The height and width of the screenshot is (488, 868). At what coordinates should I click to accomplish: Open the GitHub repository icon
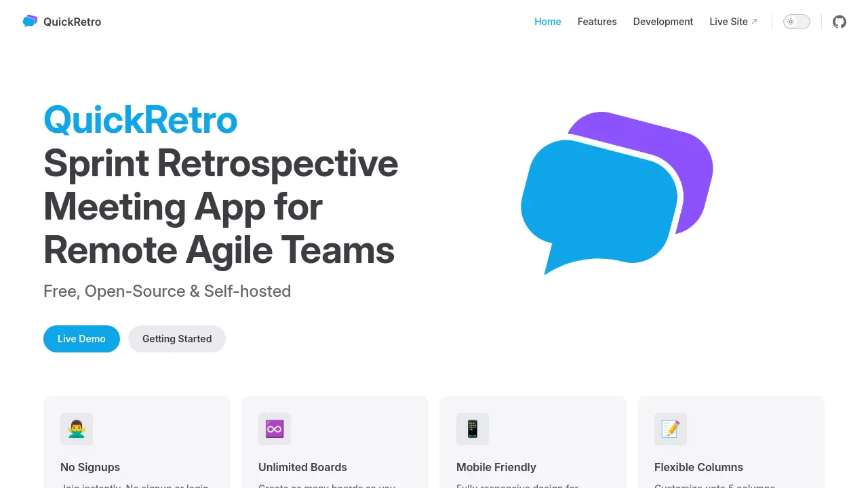tap(840, 22)
